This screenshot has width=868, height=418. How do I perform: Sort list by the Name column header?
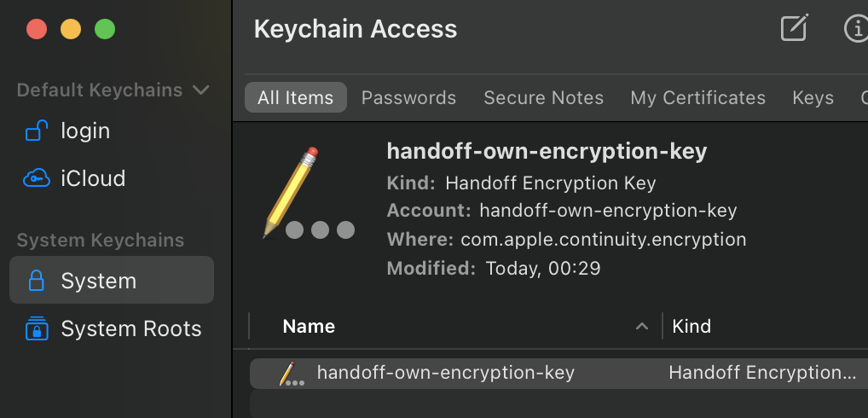click(x=309, y=326)
